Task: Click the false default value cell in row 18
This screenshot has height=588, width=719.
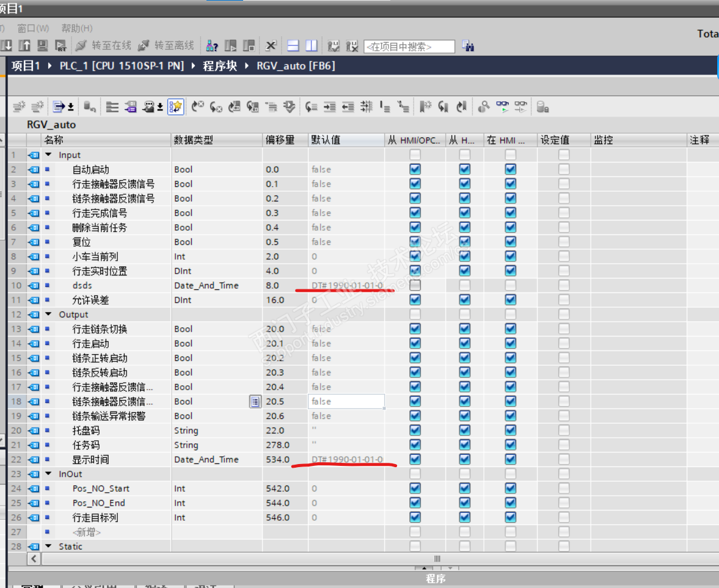Action: (x=346, y=402)
